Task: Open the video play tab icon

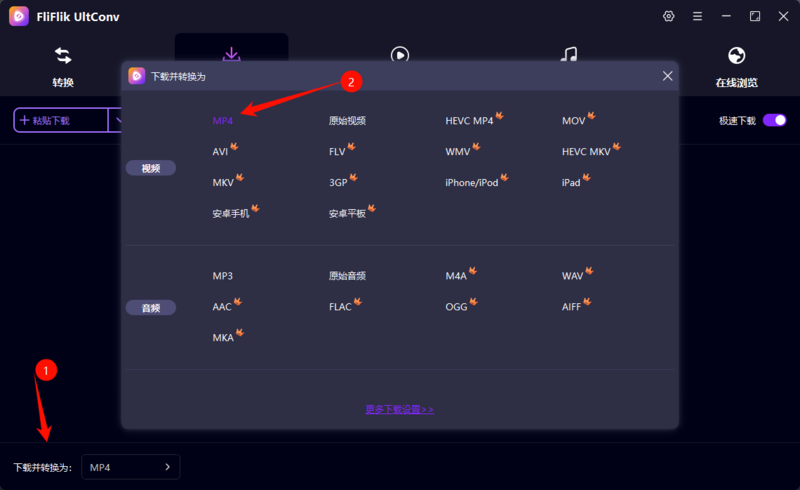Action: pos(399,55)
